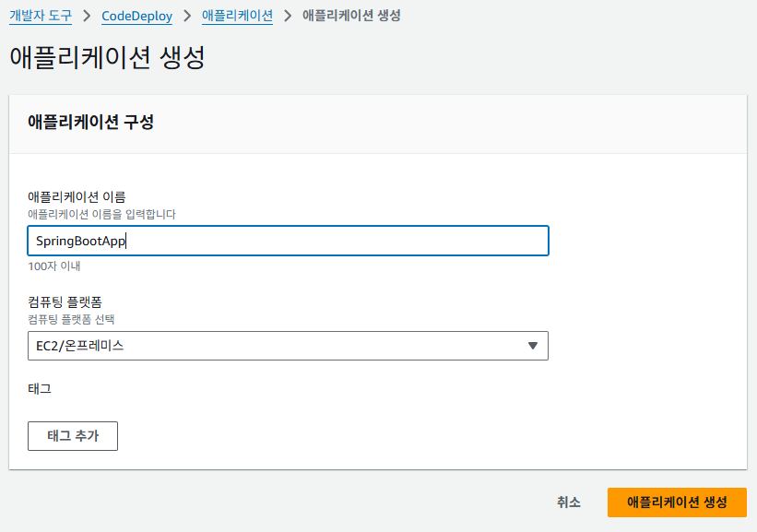
Task: Click the 애플리케이션 구성 section heading
Action: coord(90,122)
